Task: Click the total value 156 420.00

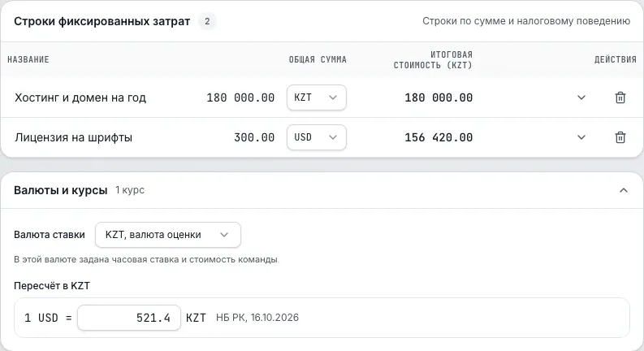Action: tap(439, 137)
